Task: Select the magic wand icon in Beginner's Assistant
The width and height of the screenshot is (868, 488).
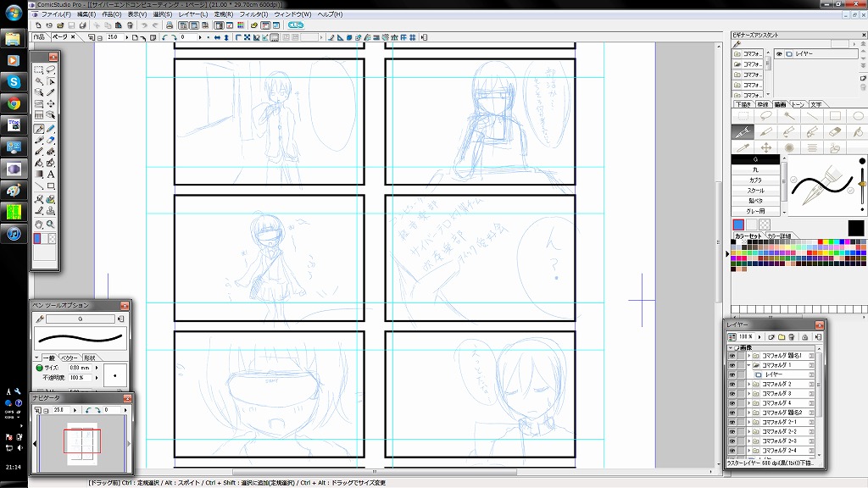Action: pyautogui.click(x=789, y=115)
